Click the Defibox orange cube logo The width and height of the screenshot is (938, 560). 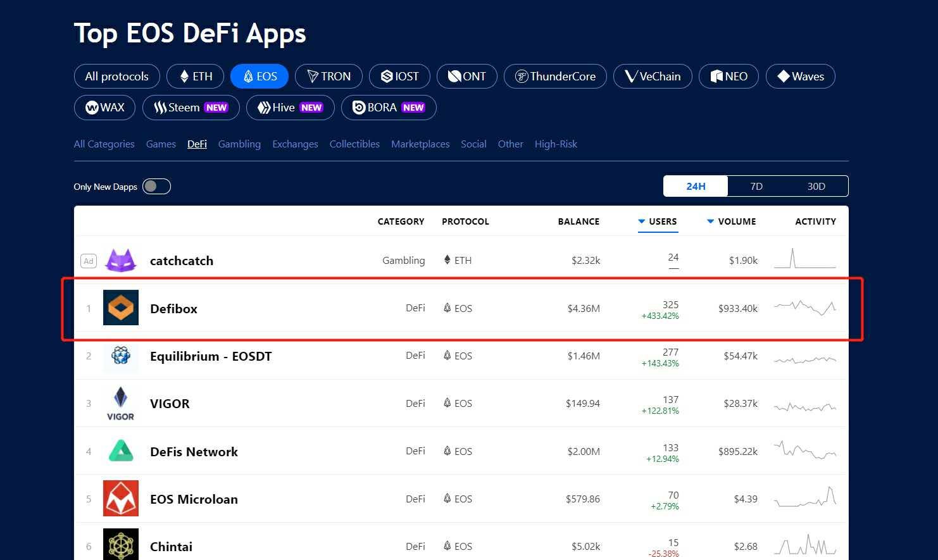point(121,308)
